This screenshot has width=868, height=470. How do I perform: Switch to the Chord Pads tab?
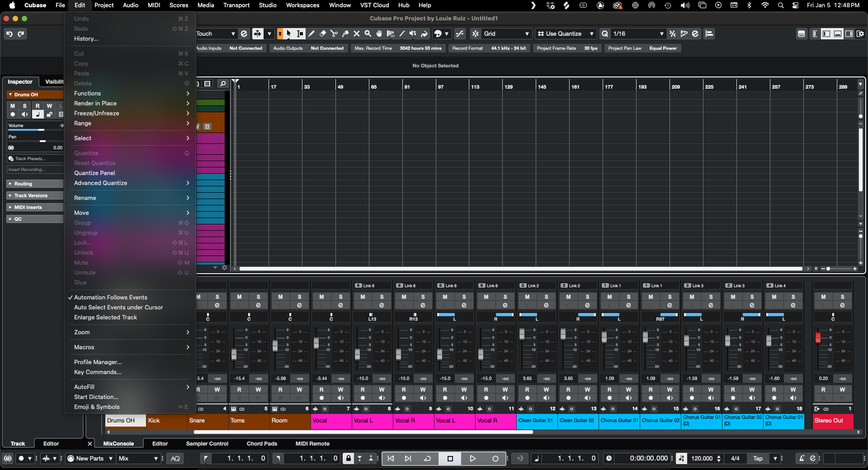(x=262, y=444)
